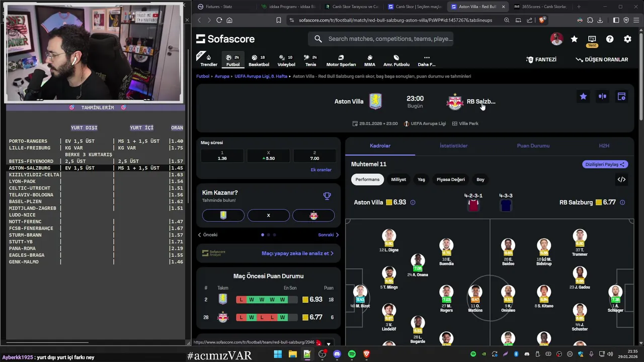Open the TV schedule icon marked Yeni
The image size is (644, 362).
coord(592,39)
